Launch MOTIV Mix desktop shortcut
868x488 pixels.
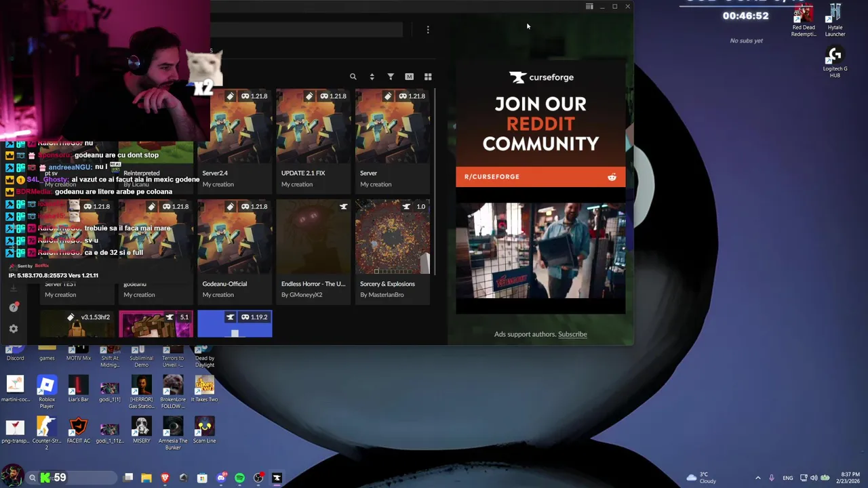(78, 354)
